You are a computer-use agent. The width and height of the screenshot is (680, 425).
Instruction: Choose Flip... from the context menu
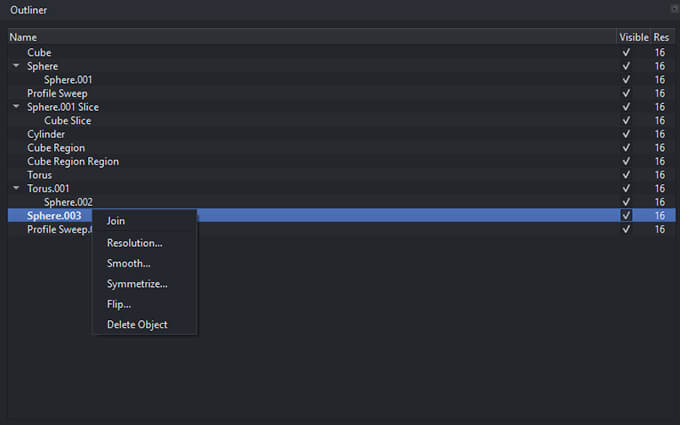point(119,304)
